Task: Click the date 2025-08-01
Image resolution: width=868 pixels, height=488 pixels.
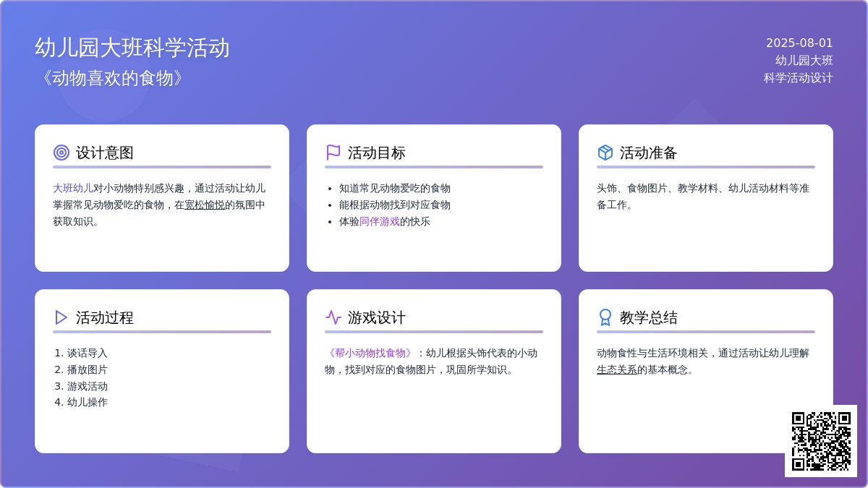Action: [799, 43]
